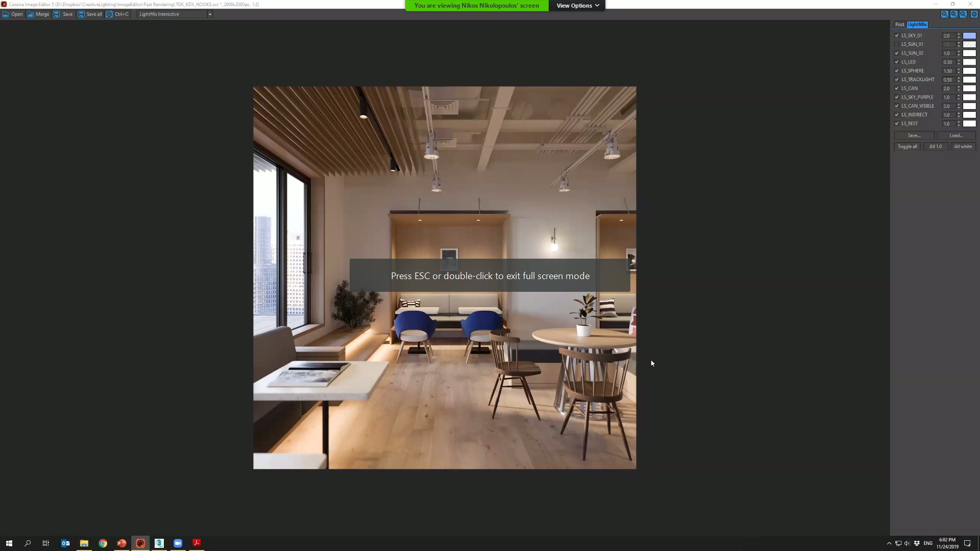This screenshot has height=551, width=980.
Task: Switch to the Post tab
Action: (899, 24)
